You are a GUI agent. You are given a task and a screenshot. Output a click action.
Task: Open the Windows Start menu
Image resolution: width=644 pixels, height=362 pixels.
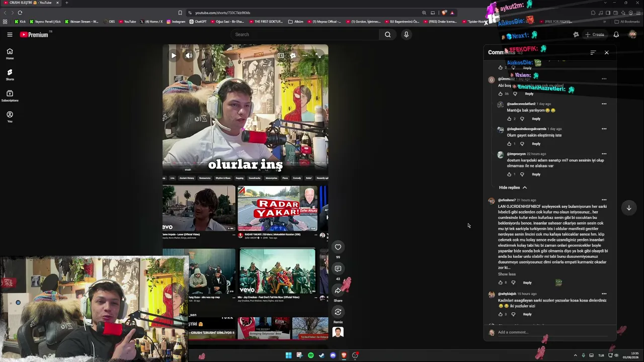tap(288, 355)
